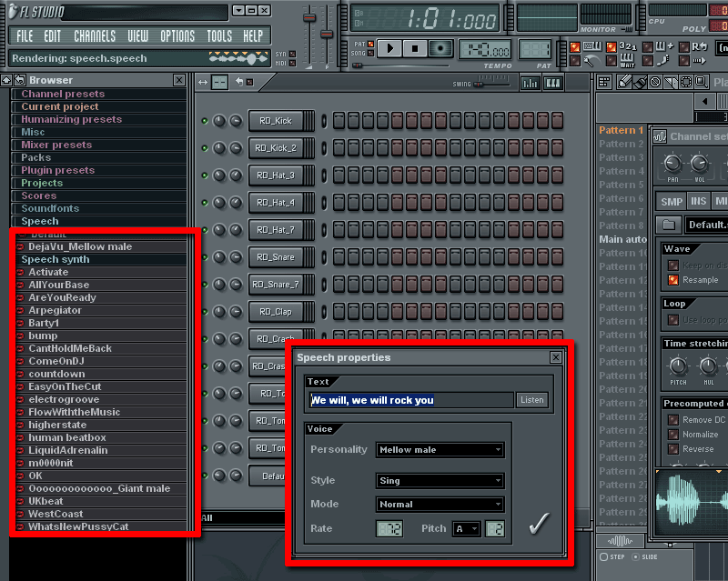Toggle loop recording R icon
The height and width of the screenshot is (581, 728).
point(699,46)
